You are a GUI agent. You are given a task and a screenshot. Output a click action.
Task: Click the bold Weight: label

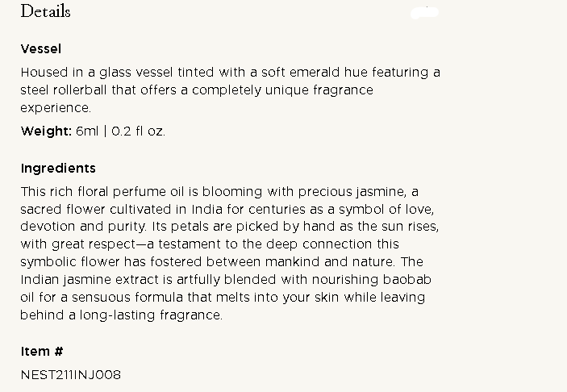[x=46, y=131]
